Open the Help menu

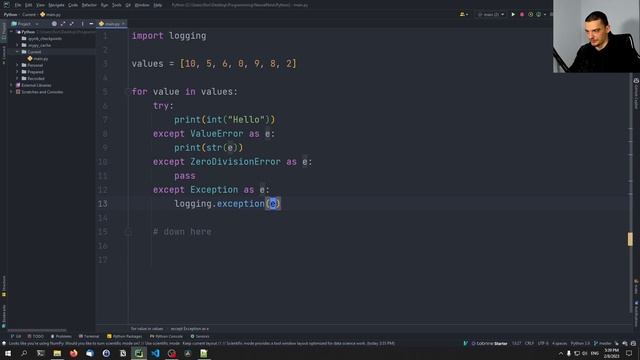pyautogui.click(x=158, y=5)
